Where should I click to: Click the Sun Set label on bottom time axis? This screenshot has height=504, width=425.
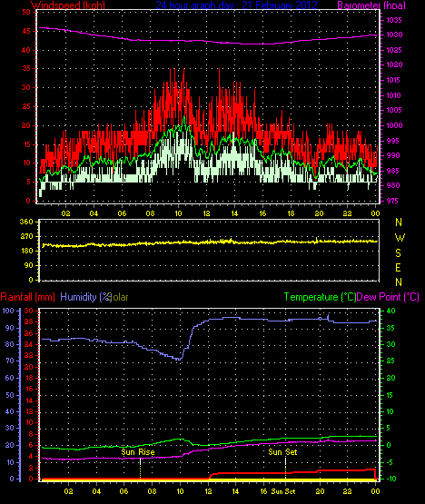[x=283, y=491]
